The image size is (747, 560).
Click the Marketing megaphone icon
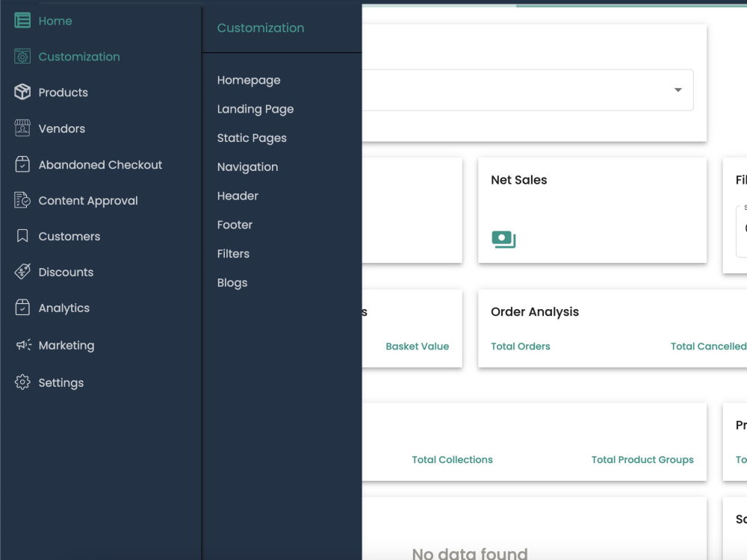point(23,345)
